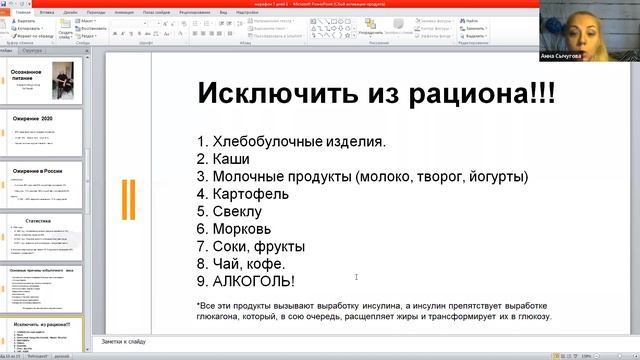Click Восстановить slide reset button
The image size is (640, 360).
tap(91, 29)
